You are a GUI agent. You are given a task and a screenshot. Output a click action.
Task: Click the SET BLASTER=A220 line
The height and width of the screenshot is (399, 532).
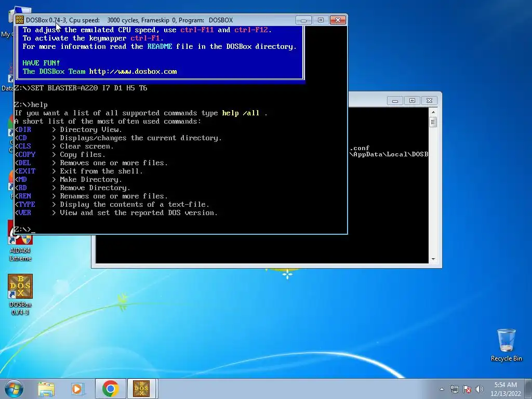pyautogui.click(x=81, y=88)
